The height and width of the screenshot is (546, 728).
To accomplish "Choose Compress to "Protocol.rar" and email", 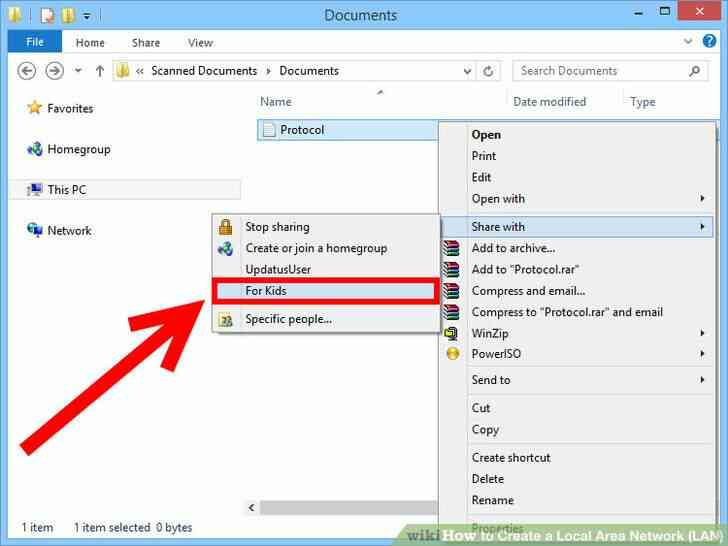I will [567, 312].
